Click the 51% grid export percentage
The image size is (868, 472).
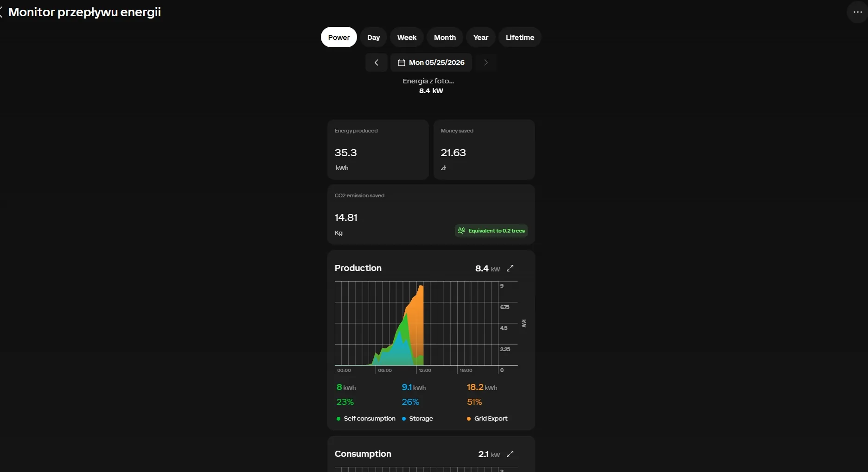tap(474, 402)
